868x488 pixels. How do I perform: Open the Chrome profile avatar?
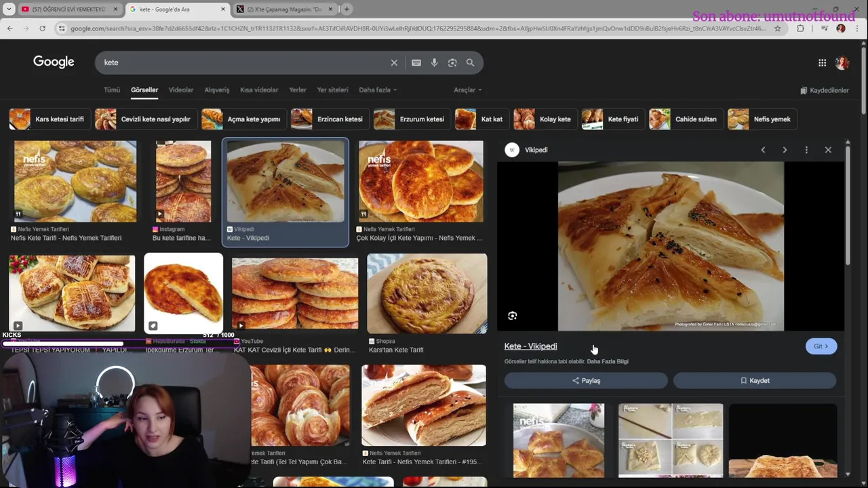pos(841,28)
